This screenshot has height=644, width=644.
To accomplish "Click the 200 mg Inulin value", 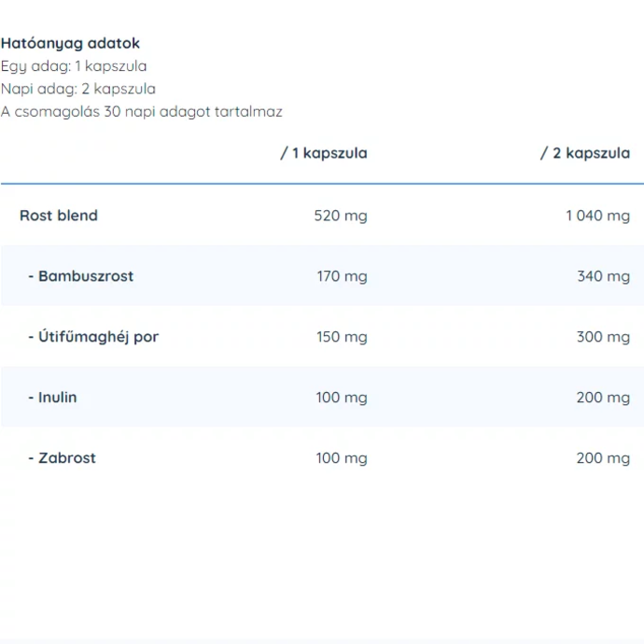I will coord(603,398).
